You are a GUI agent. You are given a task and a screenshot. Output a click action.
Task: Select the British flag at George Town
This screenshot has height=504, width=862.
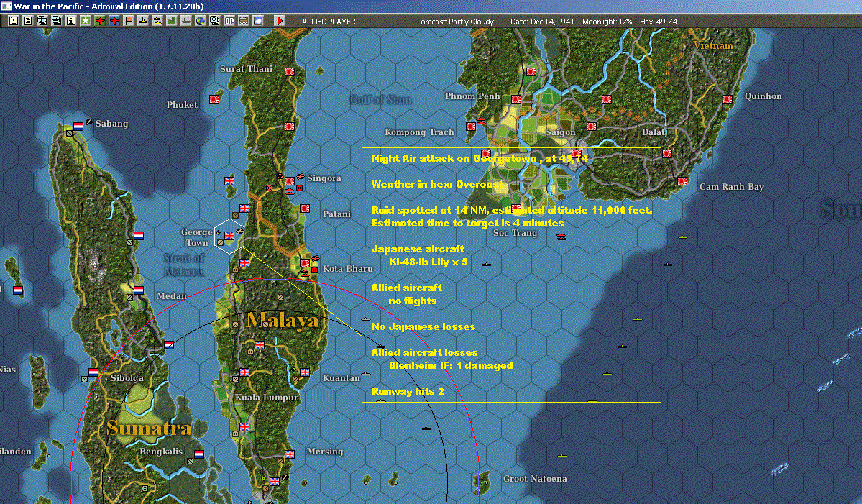(x=229, y=236)
